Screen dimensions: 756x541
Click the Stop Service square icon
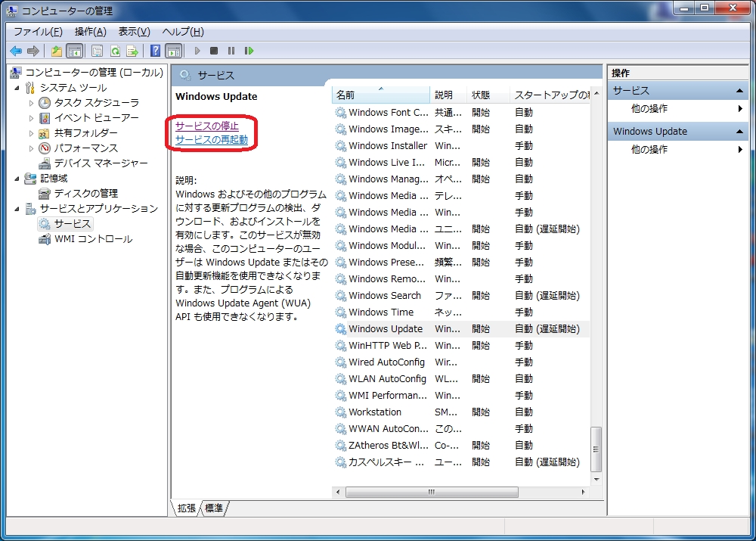tap(214, 51)
